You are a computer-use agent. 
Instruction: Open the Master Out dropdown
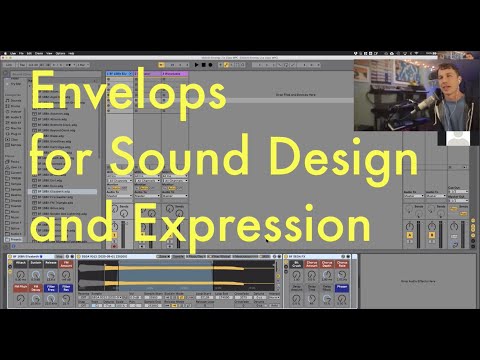point(458,201)
